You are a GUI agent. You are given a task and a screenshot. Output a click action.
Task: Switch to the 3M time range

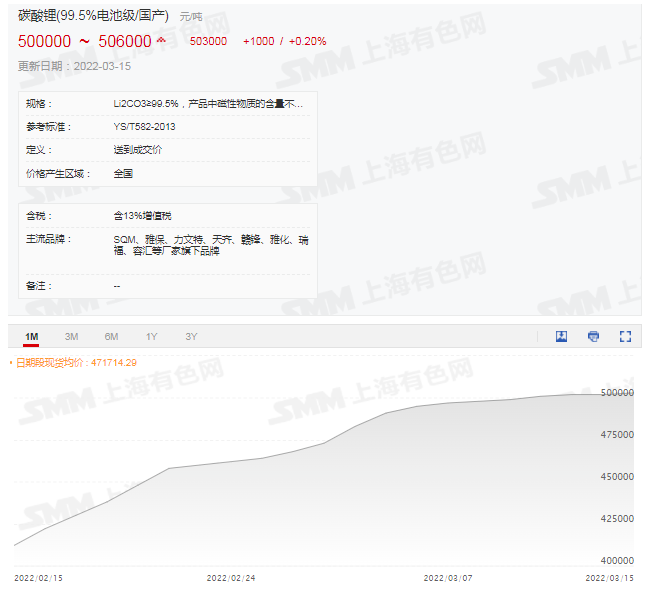click(71, 337)
